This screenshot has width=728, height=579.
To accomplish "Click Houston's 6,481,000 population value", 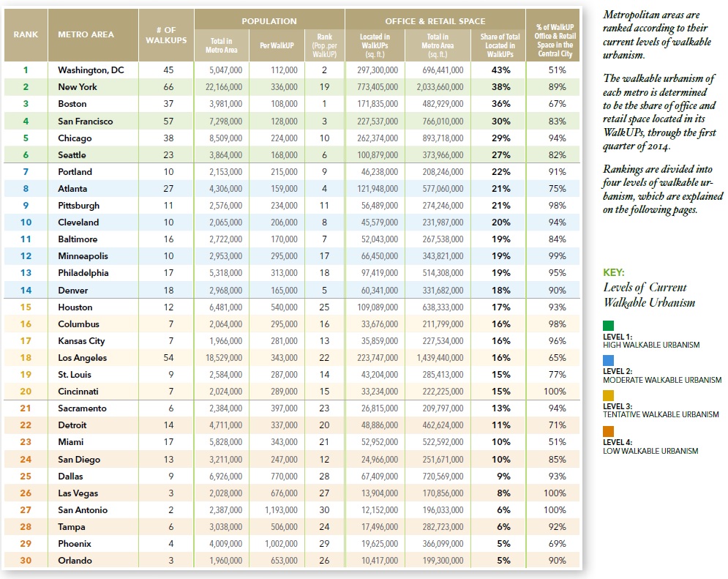I will [x=225, y=307].
